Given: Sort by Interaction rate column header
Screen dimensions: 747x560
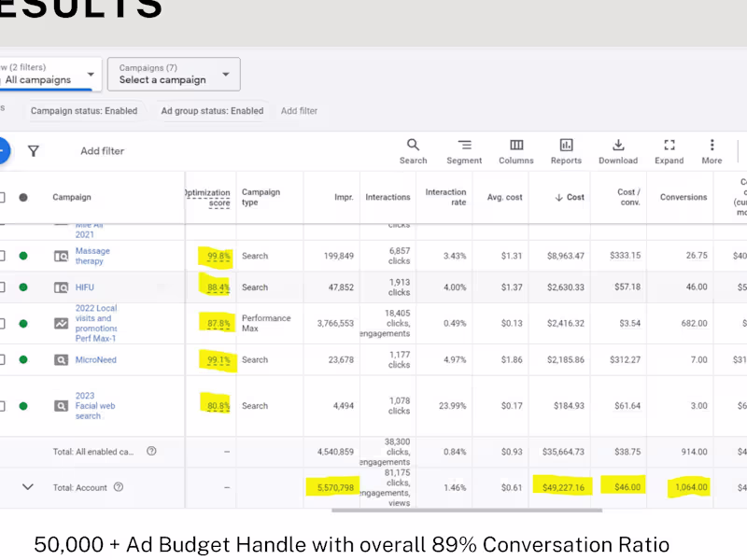Looking at the screenshot, I should point(445,197).
